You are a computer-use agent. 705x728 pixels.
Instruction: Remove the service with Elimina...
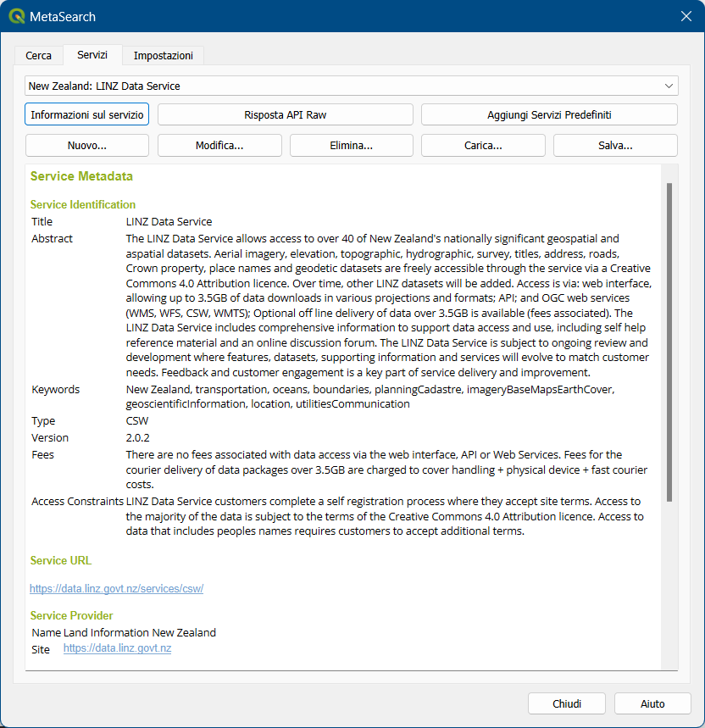click(x=352, y=145)
